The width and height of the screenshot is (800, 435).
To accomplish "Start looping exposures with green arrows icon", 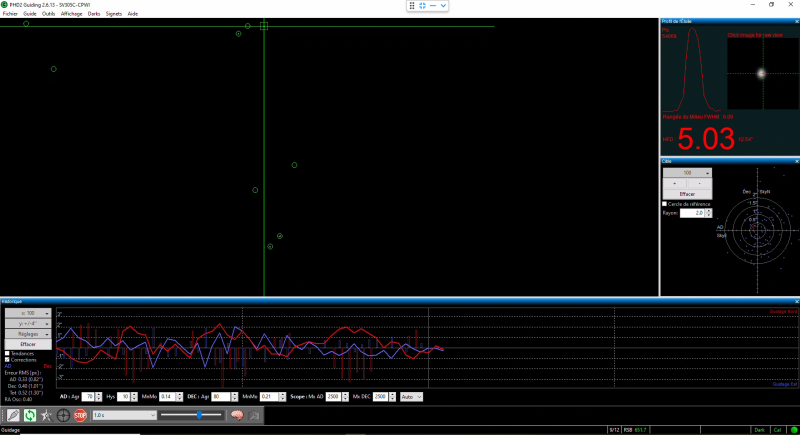I will 30,416.
